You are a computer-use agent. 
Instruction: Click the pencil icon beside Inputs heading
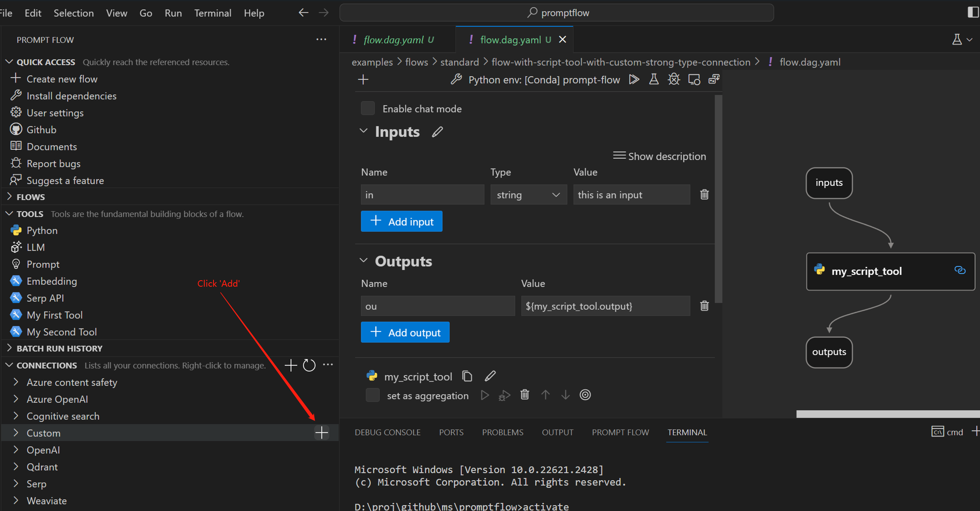click(437, 132)
